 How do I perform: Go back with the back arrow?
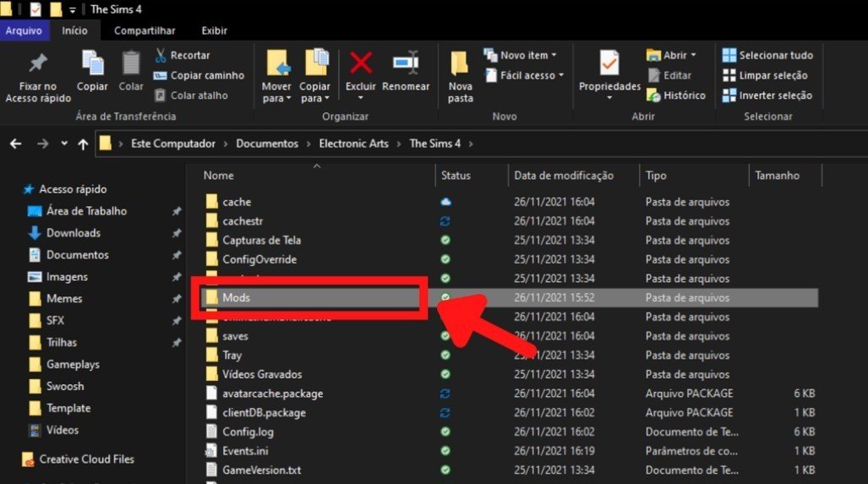(x=15, y=144)
